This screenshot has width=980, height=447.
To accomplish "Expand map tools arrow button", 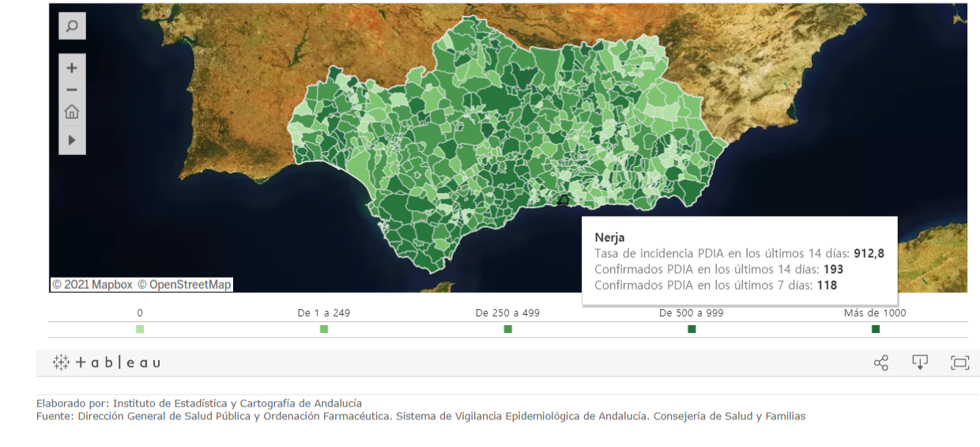I will 72,140.
